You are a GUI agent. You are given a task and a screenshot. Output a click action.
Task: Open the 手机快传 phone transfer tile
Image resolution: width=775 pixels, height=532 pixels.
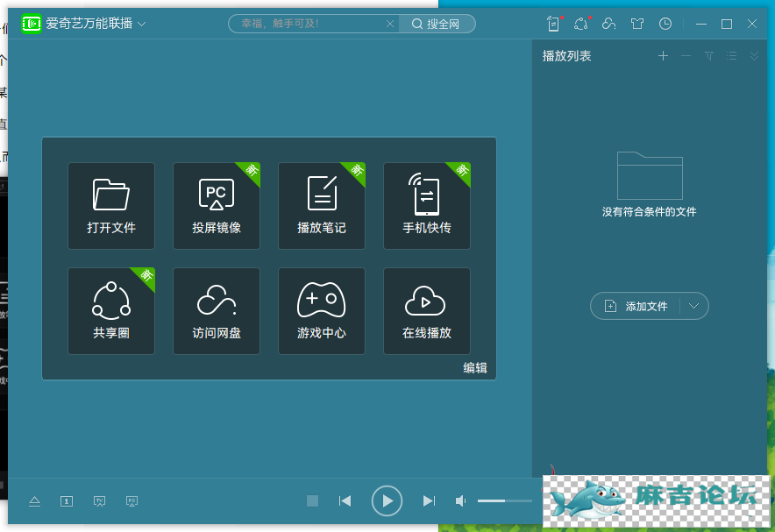click(427, 206)
